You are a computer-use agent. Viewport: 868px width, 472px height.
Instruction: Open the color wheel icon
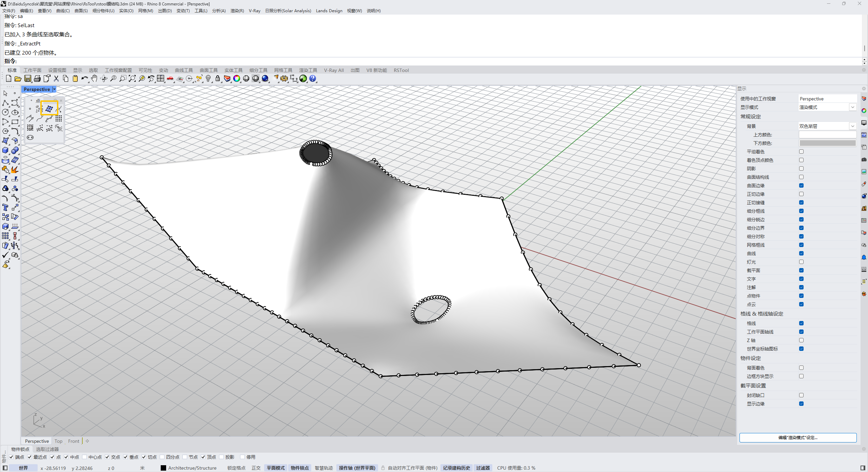click(237, 79)
